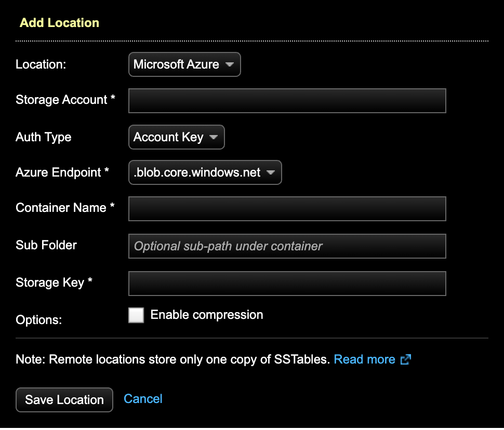Click the Location dropdown's chevron arrow
Image resolution: width=504 pixels, height=430 pixels.
(x=230, y=64)
